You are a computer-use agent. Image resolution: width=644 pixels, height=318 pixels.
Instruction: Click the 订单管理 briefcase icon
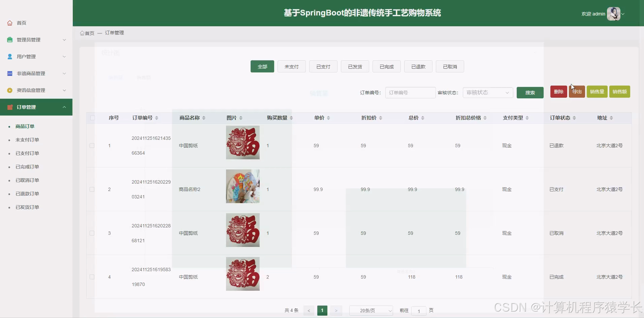click(10, 107)
